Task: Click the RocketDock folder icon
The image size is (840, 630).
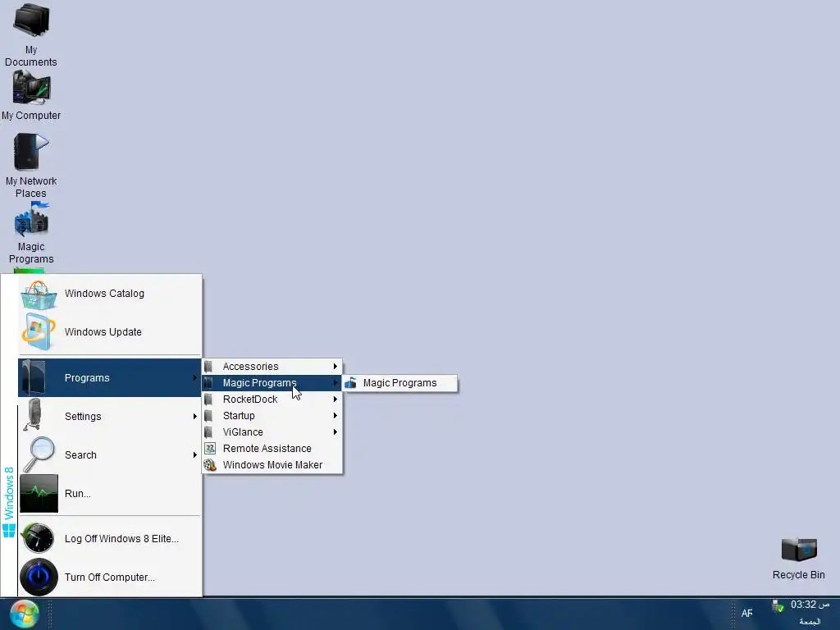Action: [209, 399]
